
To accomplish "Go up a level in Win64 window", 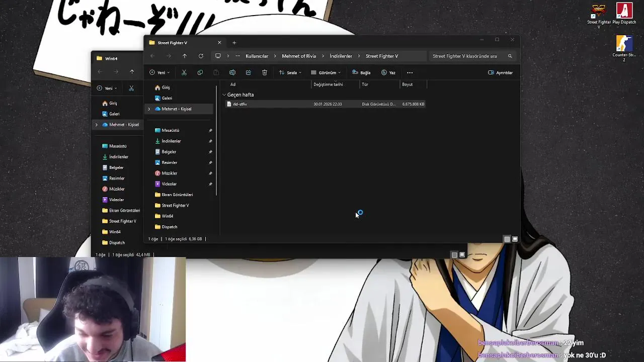I will coord(132,72).
